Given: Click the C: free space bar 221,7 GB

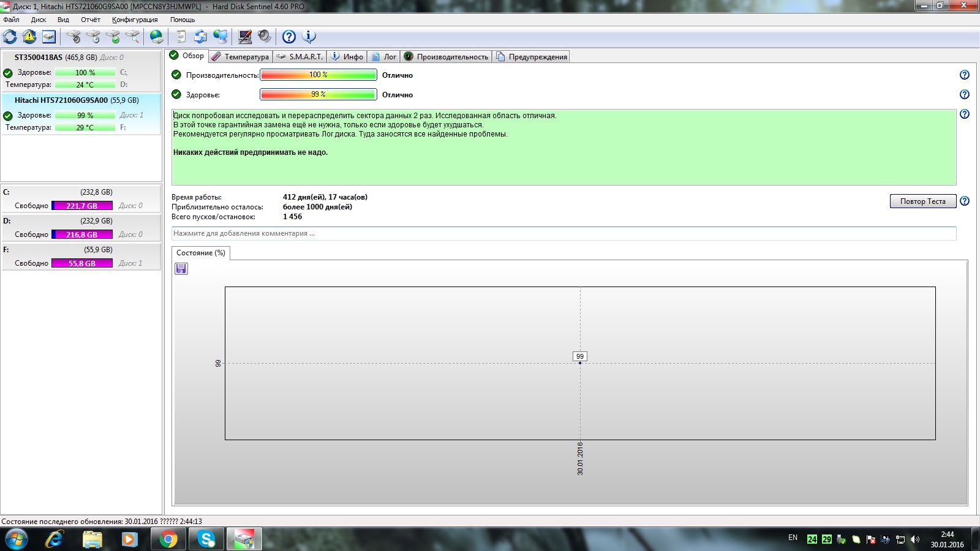Looking at the screenshot, I should click(82, 206).
